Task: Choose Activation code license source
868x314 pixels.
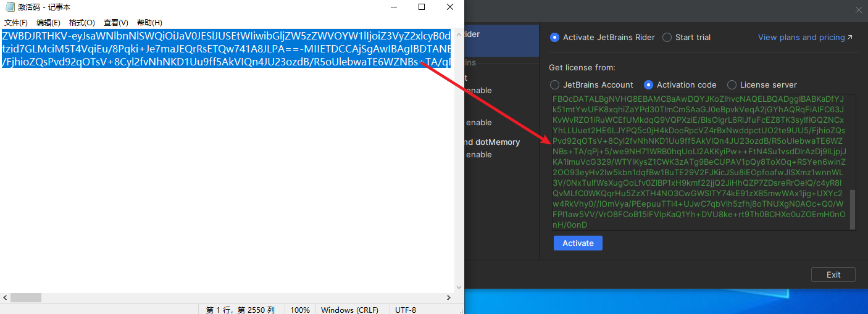Action: coord(680,85)
